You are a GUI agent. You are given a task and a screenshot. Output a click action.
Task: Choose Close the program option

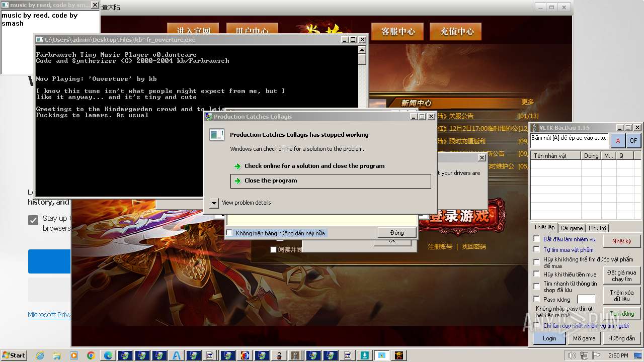click(331, 181)
